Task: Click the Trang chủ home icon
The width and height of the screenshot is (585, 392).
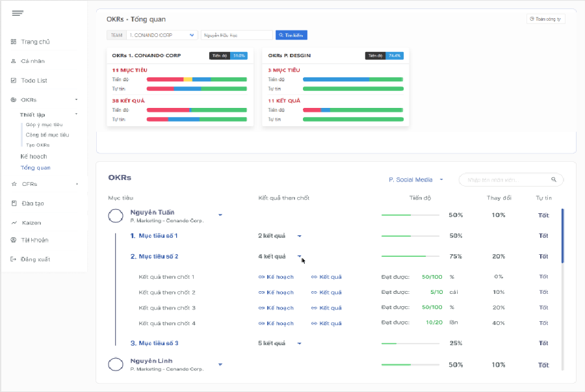Action: (x=14, y=42)
